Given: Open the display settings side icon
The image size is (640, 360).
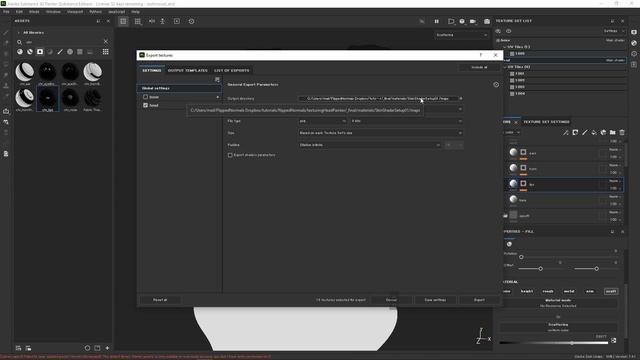Looking at the screenshot, I should coord(633,32).
